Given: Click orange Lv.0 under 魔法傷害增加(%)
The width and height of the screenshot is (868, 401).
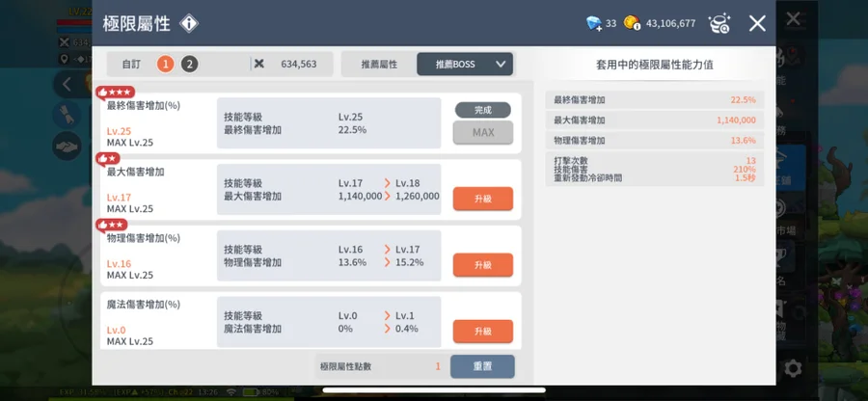Looking at the screenshot, I should tap(117, 331).
